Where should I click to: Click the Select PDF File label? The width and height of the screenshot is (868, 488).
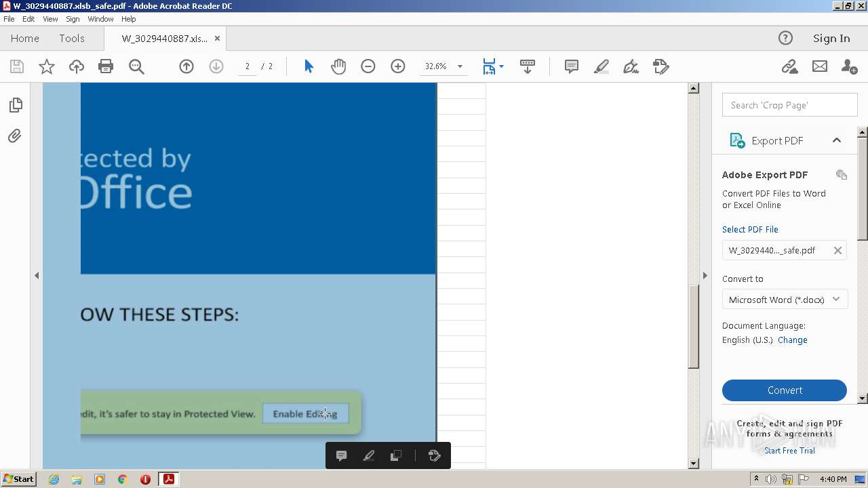750,230
